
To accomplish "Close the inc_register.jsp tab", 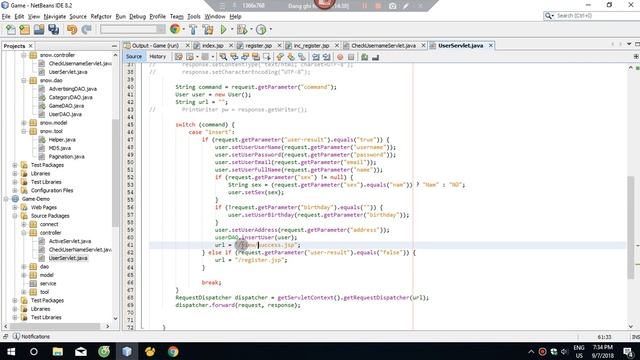I will click(x=337, y=46).
